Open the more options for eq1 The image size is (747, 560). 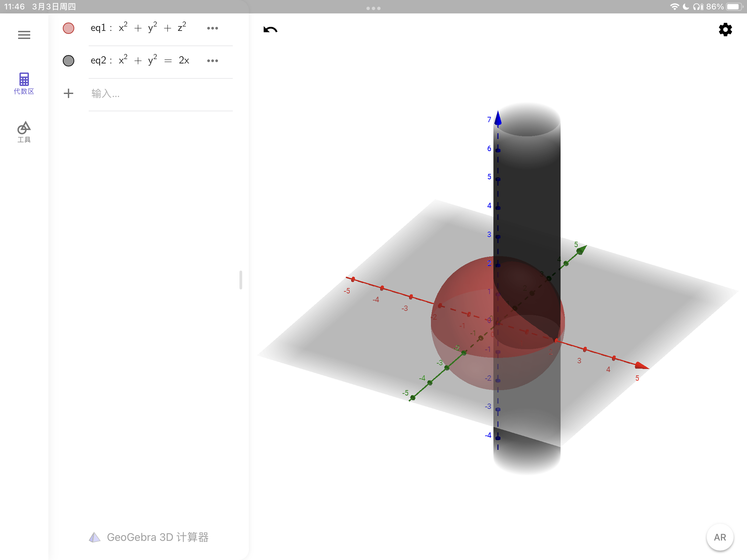pyautogui.click(x=212, y=28)
